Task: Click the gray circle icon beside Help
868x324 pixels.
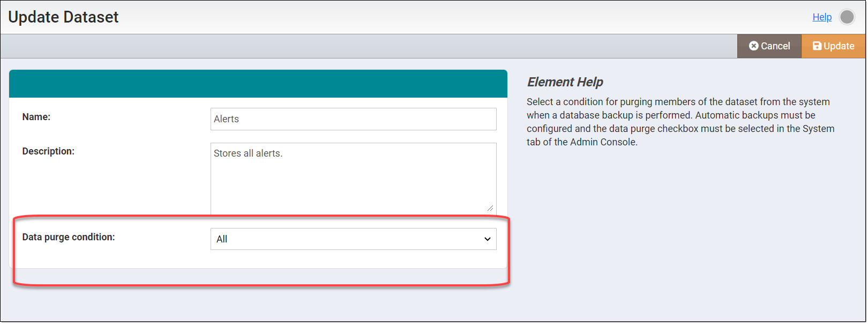Action: point(848,17)
